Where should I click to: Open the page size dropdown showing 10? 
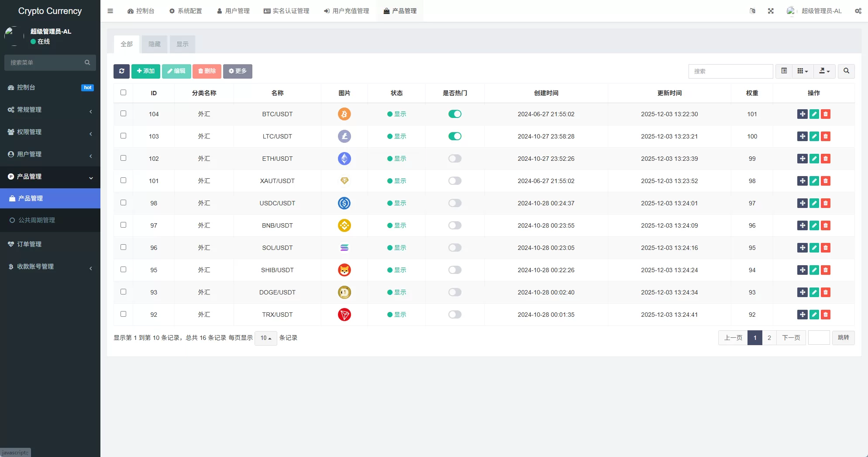click(265, 338)
